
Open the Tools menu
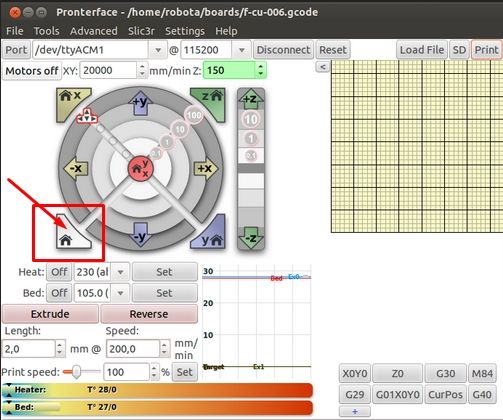[47, 31]
